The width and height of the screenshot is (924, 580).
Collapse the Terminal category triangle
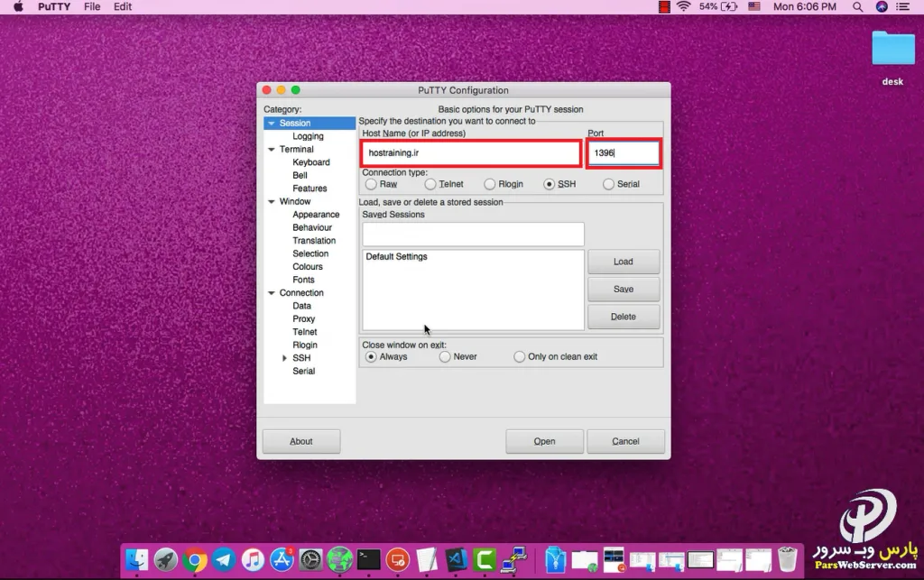272,150
